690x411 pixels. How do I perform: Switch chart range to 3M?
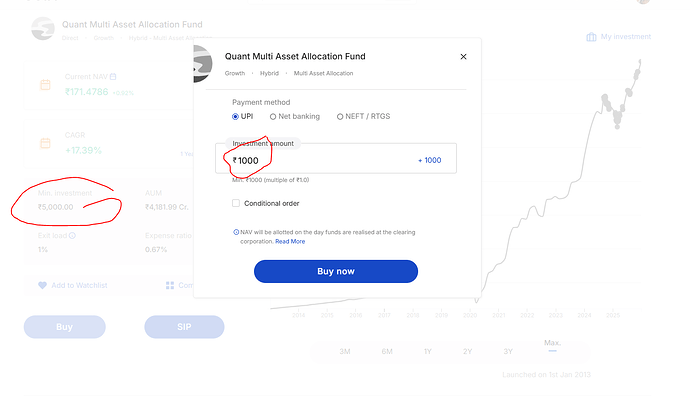click(x=344, y=351)
